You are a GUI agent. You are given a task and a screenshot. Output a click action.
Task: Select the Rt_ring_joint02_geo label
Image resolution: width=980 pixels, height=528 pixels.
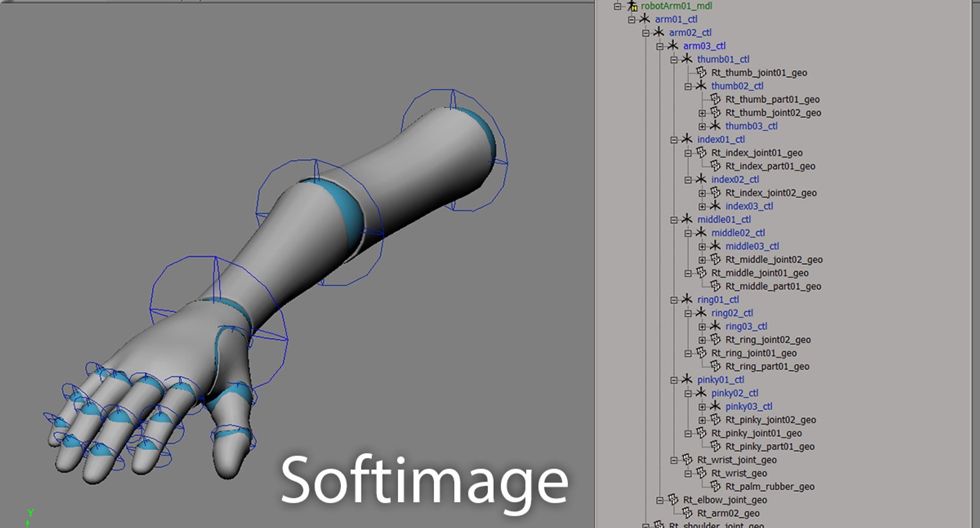[x=768, y=339]
